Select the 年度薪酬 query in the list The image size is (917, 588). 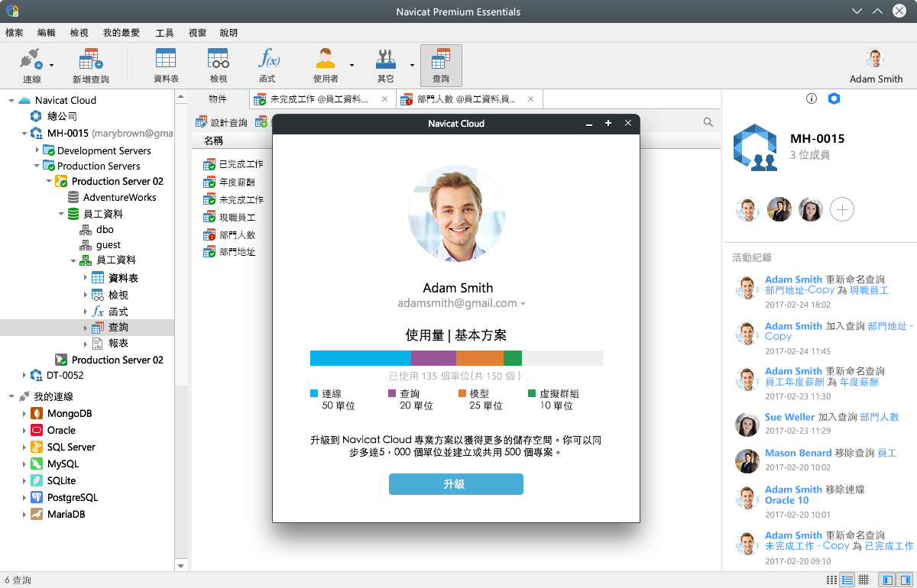pos(228,183)
